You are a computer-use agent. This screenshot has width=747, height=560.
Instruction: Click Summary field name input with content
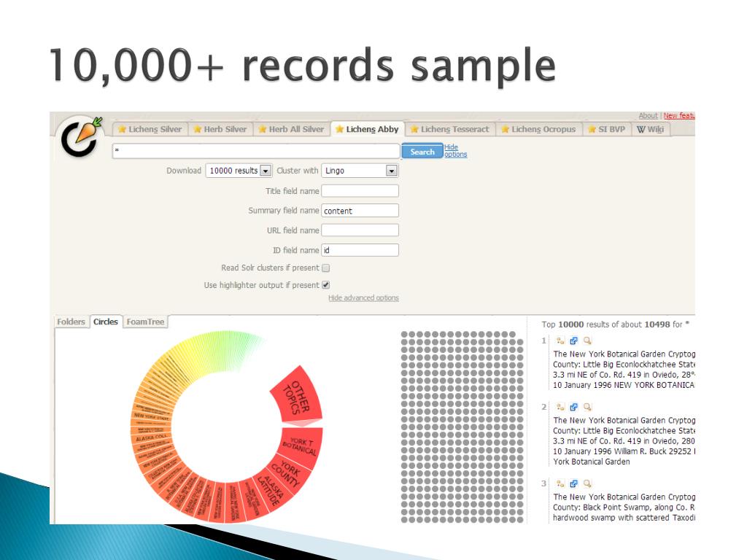pos(360,211)
